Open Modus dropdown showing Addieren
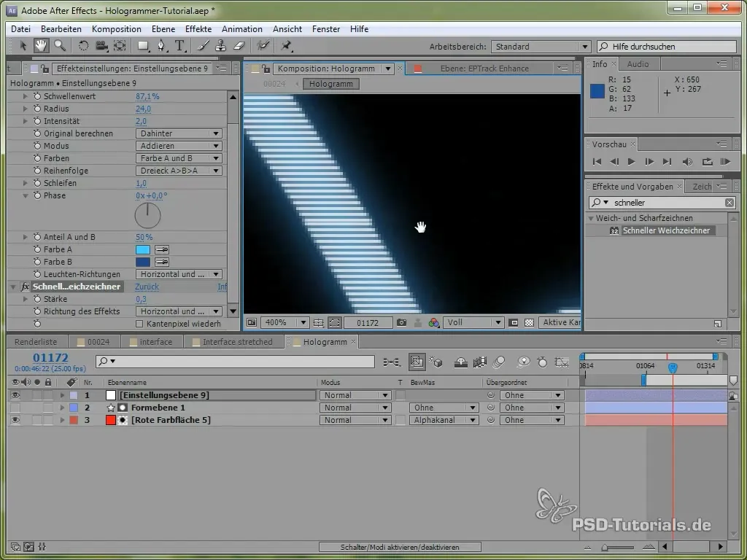Image resolution: width=747 pixels, height=560 pixels. coord(179,146)
